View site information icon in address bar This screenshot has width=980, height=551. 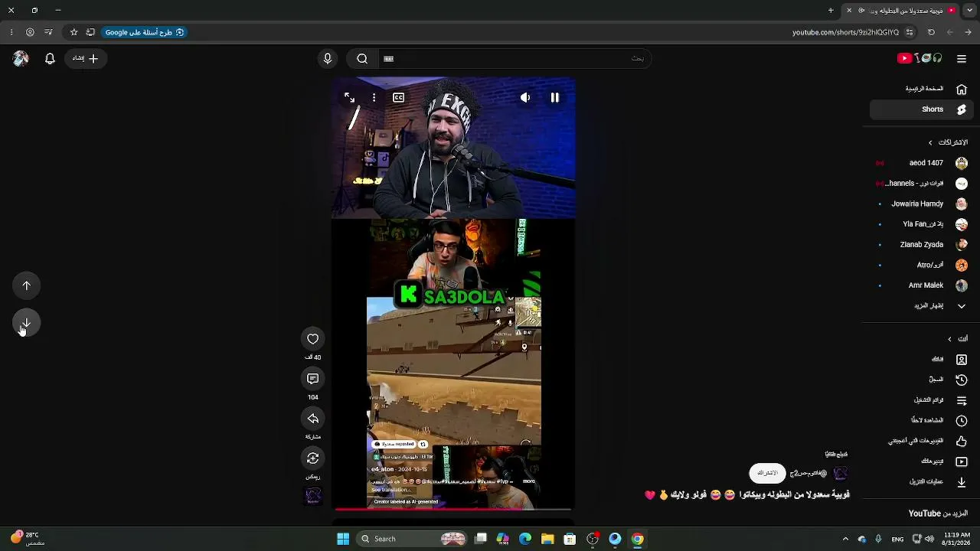point(910,32)
